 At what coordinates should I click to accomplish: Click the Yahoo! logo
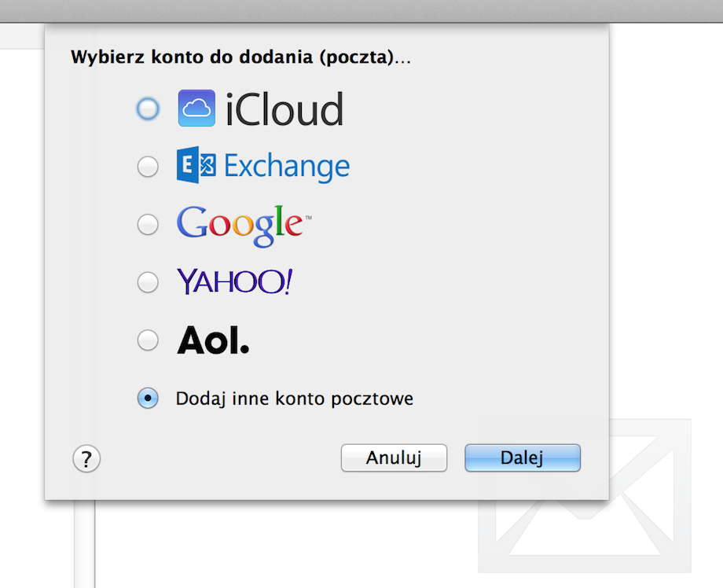pos(235,281)
